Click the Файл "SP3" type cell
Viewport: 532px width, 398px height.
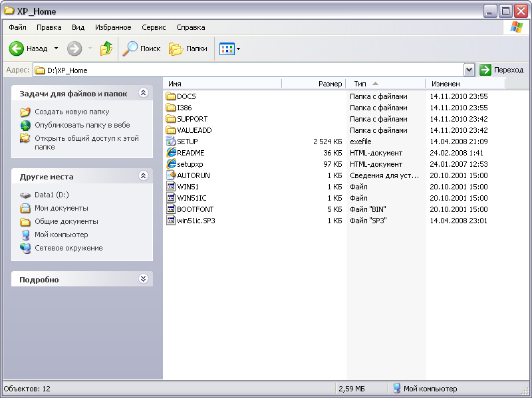click(x=368, y=221)
